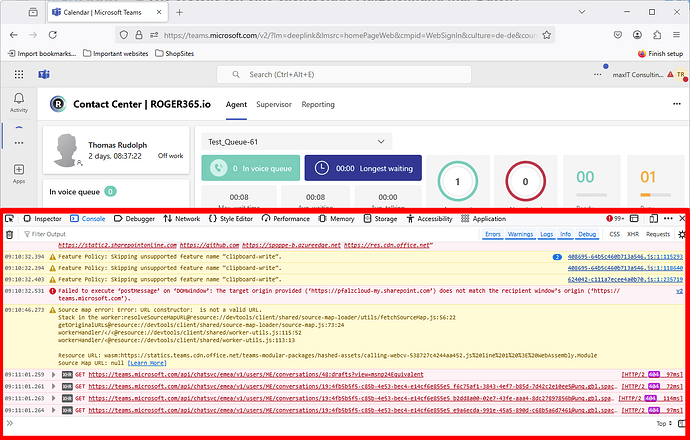Image resolution: width=690 pixels, height=440 pixels.
Task: Click the Teams Search box
Action: tap(344, 74)
